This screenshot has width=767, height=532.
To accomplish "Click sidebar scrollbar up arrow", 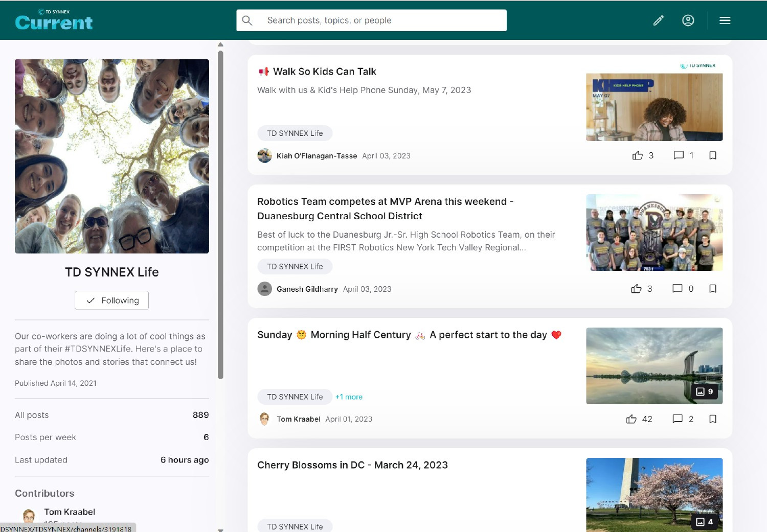I will [x=220, y=44].
